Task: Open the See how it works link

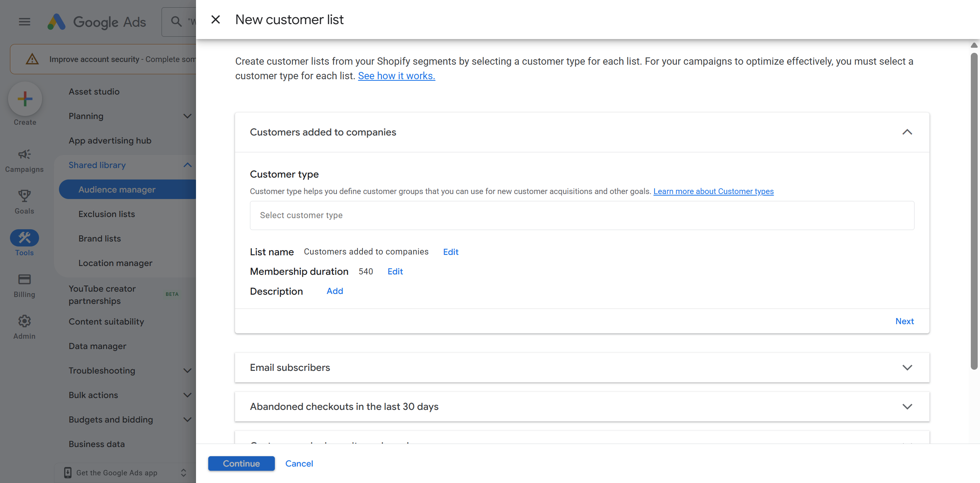Action: [397, 76]
